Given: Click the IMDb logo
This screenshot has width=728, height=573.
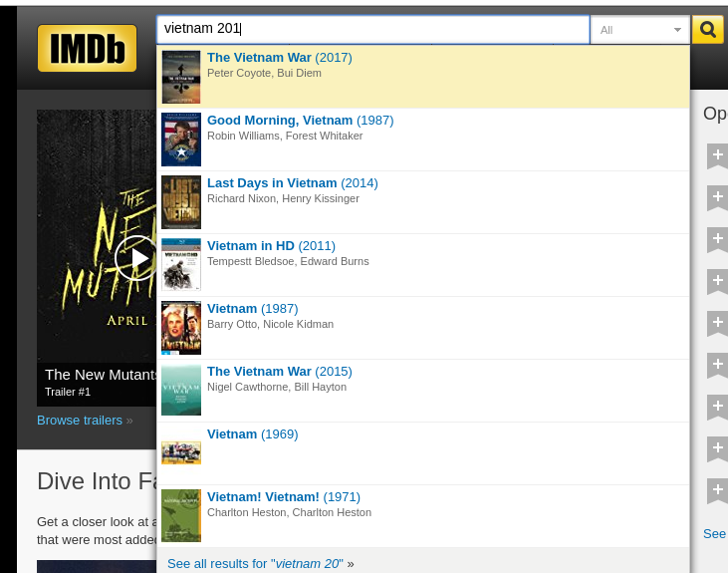Looking at the screenshot, I should [87, 48].
